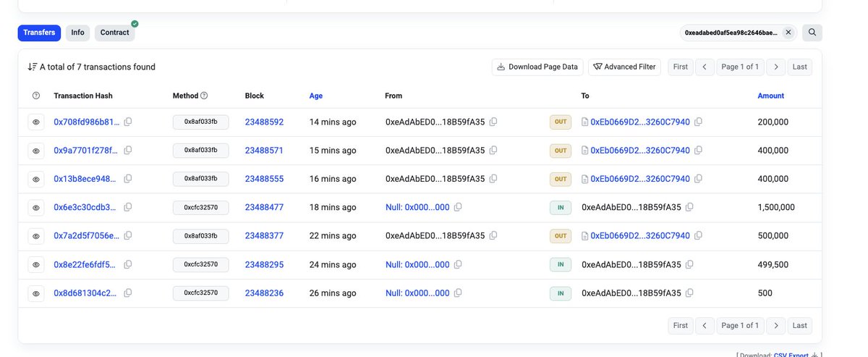
Task: Preview transaction 0x9a7701f278f with eye icon
Action: pos(35,151)
